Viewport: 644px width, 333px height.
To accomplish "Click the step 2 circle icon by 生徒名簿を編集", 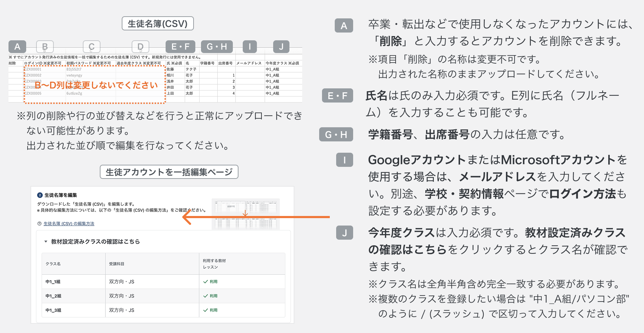I will 40,195.
